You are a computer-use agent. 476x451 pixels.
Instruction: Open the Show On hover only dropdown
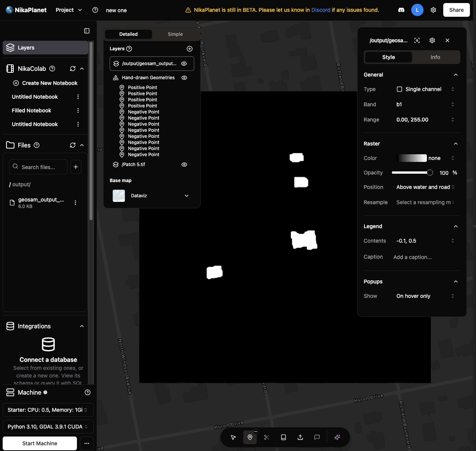pyautogui.click(x=426, y=296)
